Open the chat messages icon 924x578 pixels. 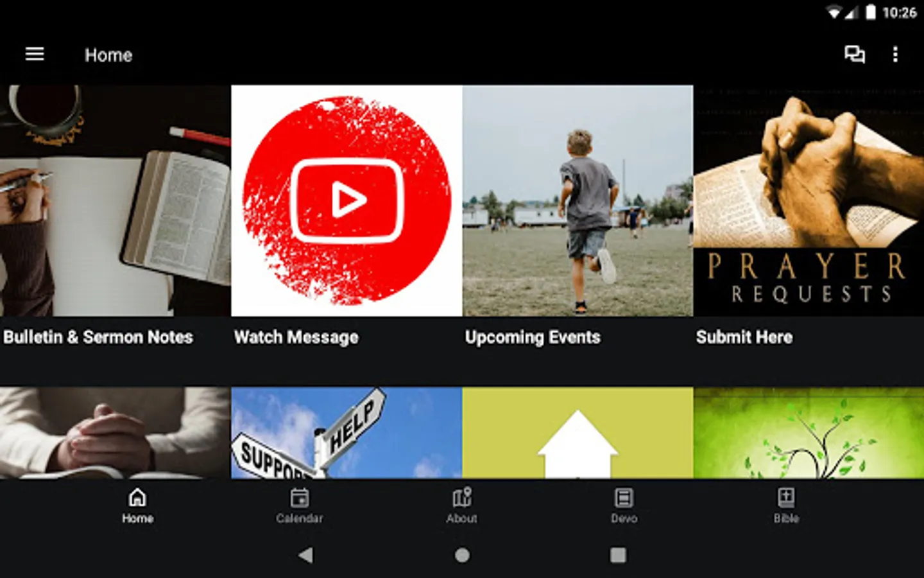[x=854, y=55]
